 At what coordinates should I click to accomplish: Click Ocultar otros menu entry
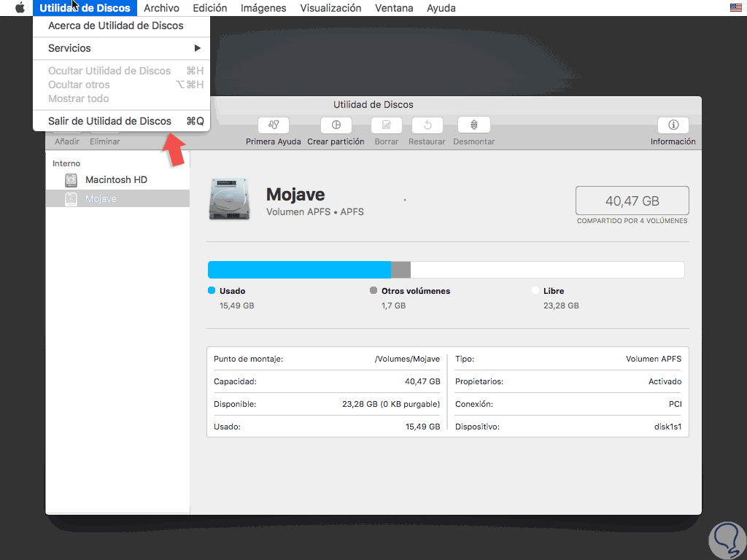[122, 85]
